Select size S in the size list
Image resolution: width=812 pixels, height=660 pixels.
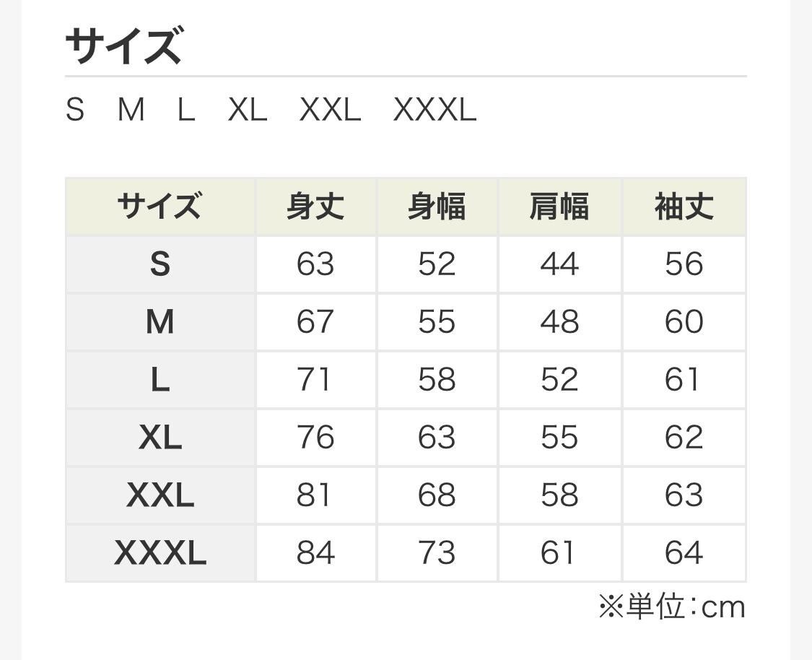75,110
